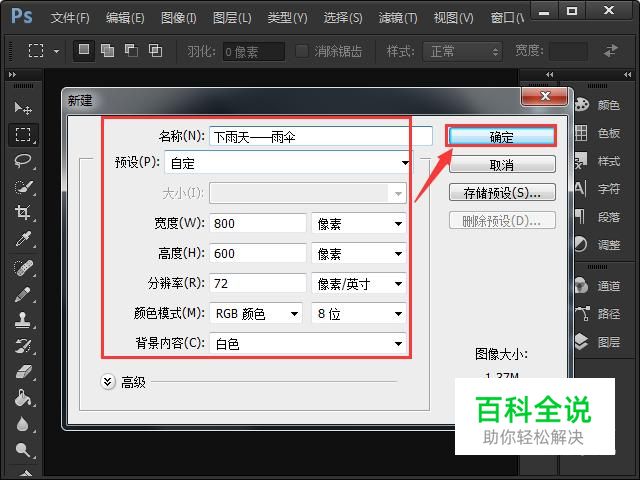This screenshot has height=480, width=640.
Task: Open the Color (颜色) panel
Action: [598, 105]
